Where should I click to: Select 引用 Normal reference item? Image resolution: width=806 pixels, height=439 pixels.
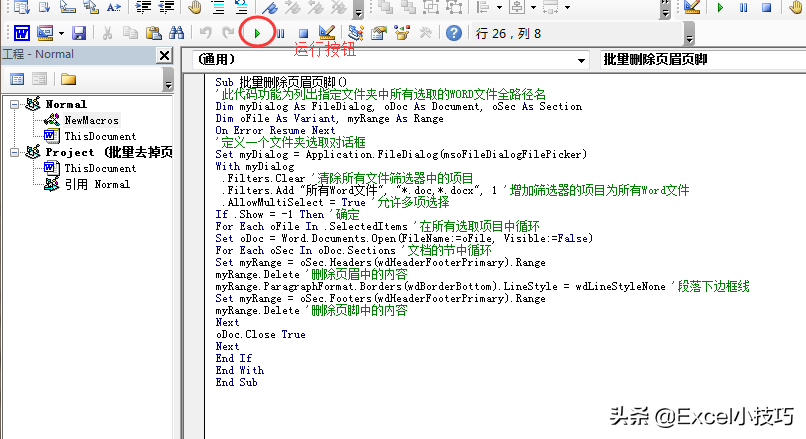pos(99,184)
